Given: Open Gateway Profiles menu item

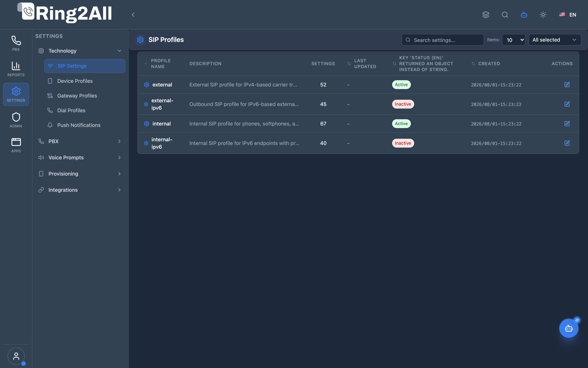Looking at the screenshot, I should click(x=85, y=96).
